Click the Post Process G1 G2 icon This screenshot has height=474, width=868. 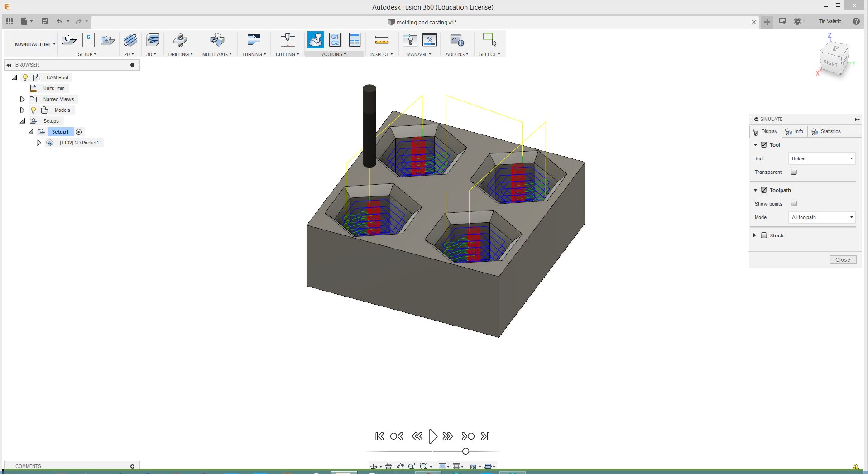pyautogui.click(x=335, y=40)
